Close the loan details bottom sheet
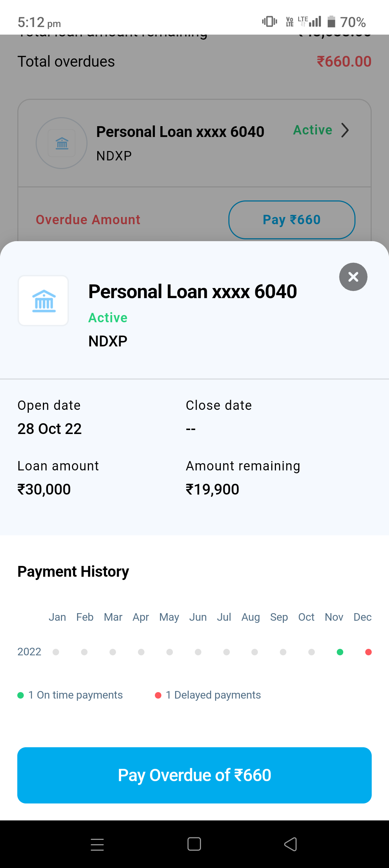This screenshot has width=389, height=868. (353, 277)
